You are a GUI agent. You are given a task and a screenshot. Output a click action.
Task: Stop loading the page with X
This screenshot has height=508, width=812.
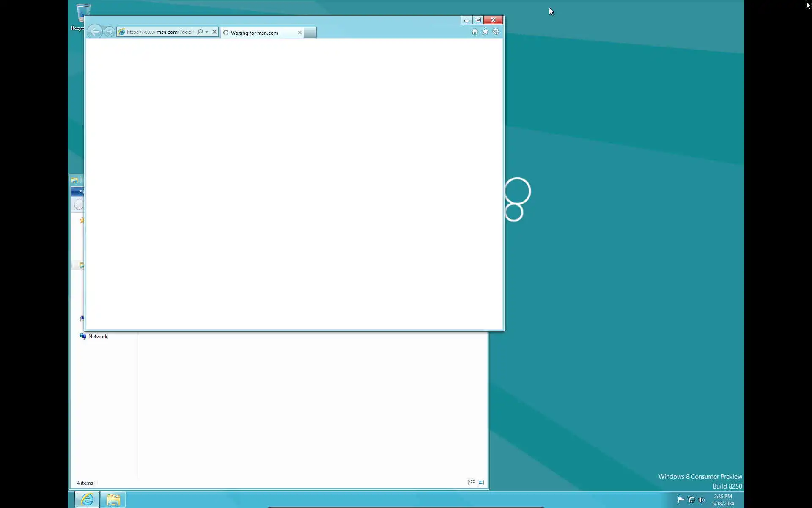coord(214,32)
